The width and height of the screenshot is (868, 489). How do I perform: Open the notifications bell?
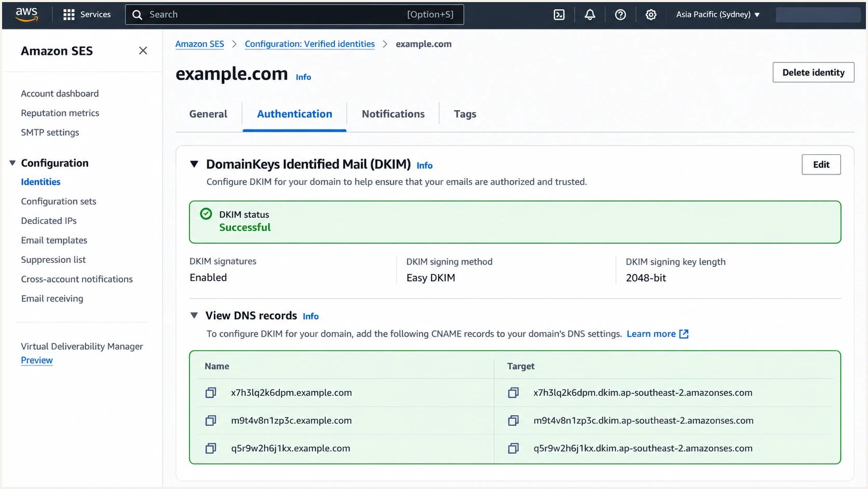[590, 15]
